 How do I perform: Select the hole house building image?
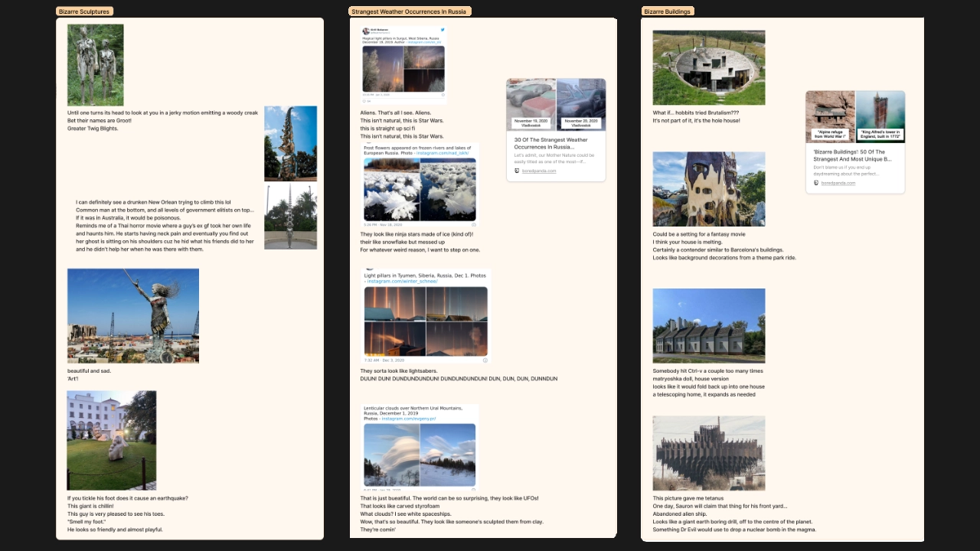pyautogui.click(x=709, y=67)
